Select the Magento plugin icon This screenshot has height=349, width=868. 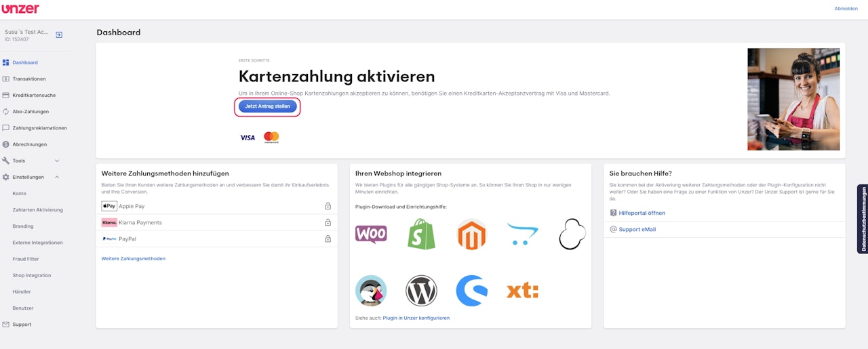pos(471,234)
